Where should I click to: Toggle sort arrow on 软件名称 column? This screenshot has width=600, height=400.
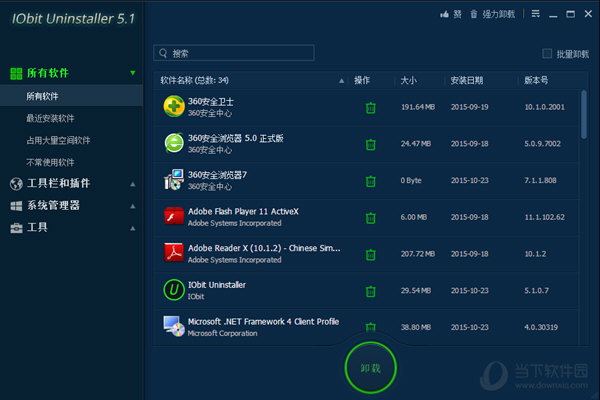[x=341, y=81]
